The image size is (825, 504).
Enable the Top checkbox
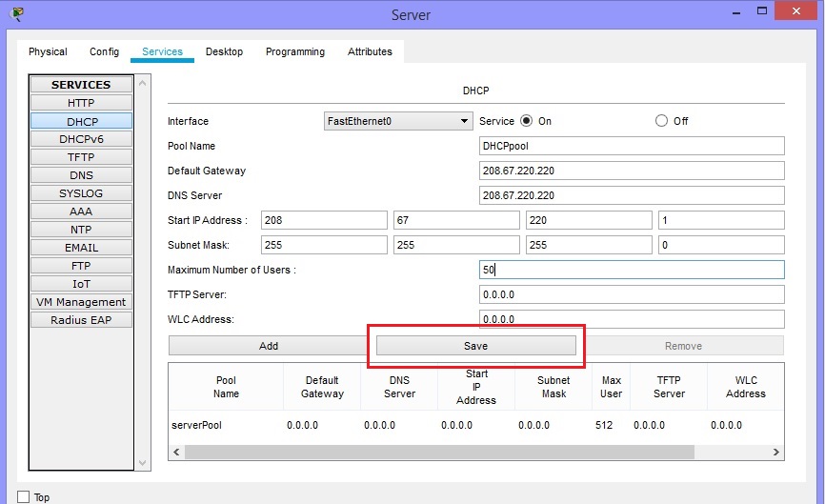click(24, 496)
